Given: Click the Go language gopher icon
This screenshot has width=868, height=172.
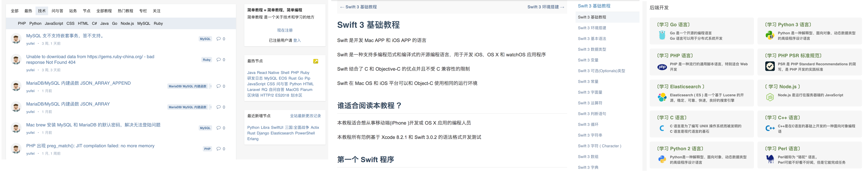Looking at the screenshot, I should coord(662,35).
